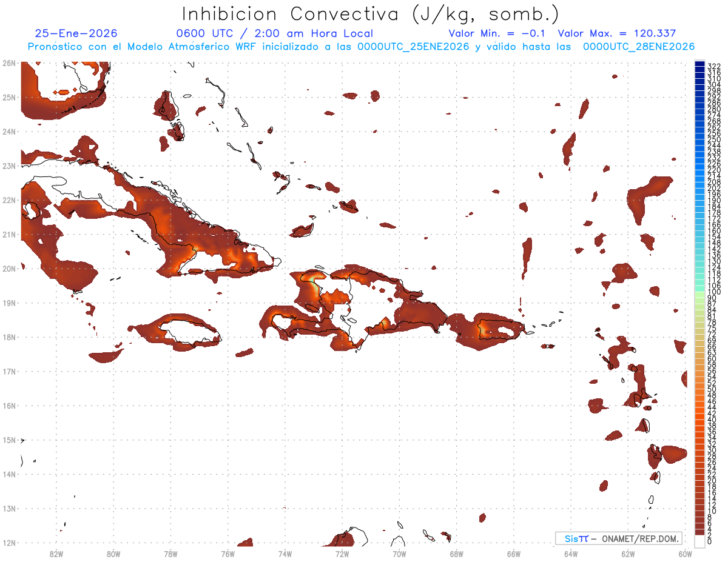The image size is (728, 562).
Task: Click the '14N' latitude label
Action: [8, 474]
